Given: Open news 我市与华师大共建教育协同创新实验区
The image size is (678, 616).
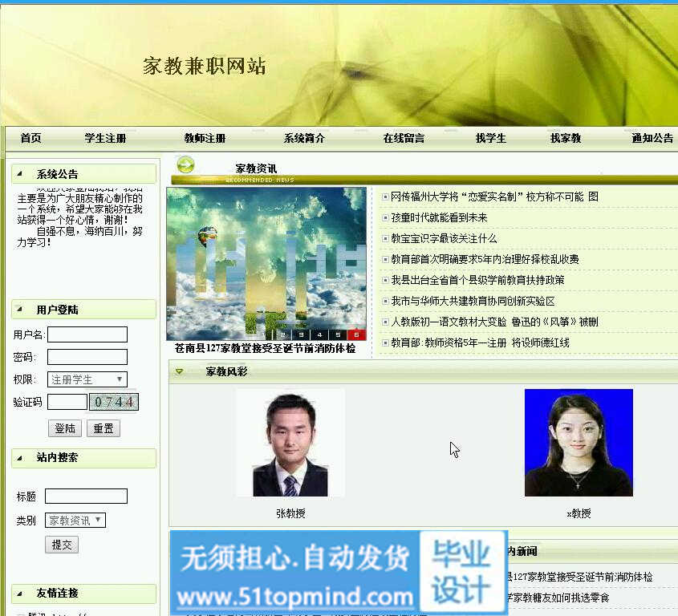Looking at the screenshot, I should pyautogui.click(x=473, y=302).
